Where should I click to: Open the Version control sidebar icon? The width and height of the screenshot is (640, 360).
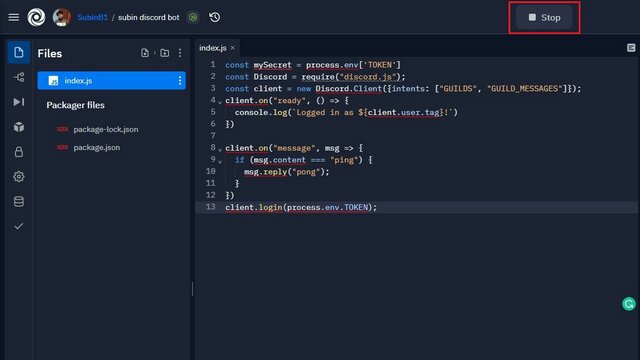coord(19,77)
